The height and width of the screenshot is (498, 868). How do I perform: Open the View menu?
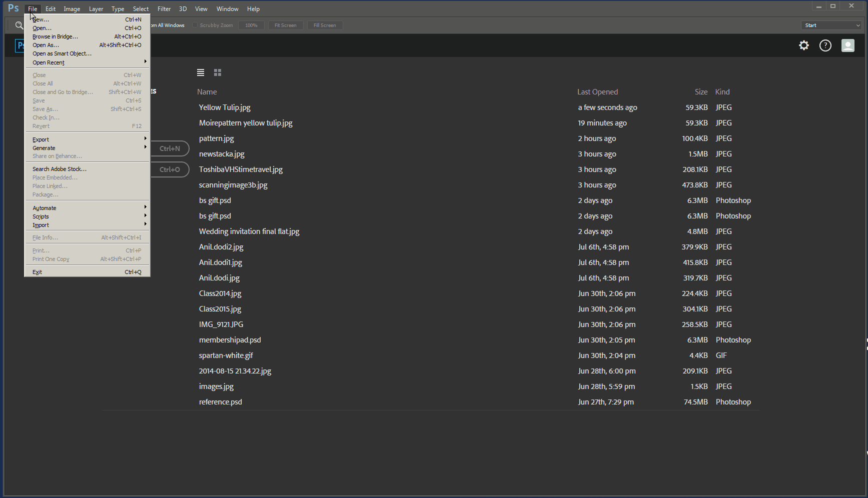201,9
